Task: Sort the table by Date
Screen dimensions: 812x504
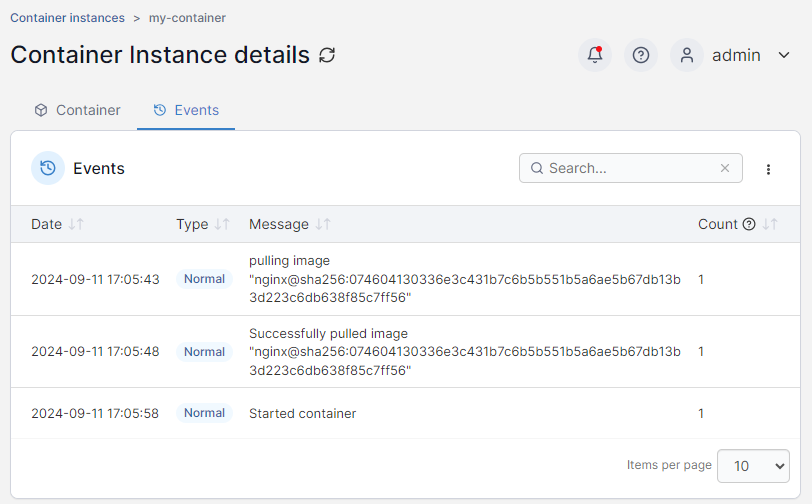Action: tap(76, 224)
